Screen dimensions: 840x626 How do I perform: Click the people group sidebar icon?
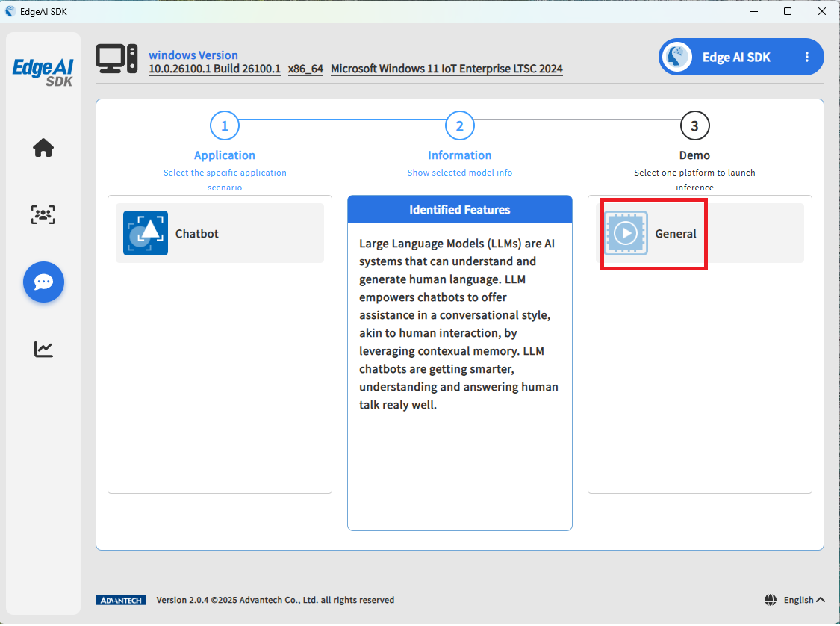click(x=43, y=215)
